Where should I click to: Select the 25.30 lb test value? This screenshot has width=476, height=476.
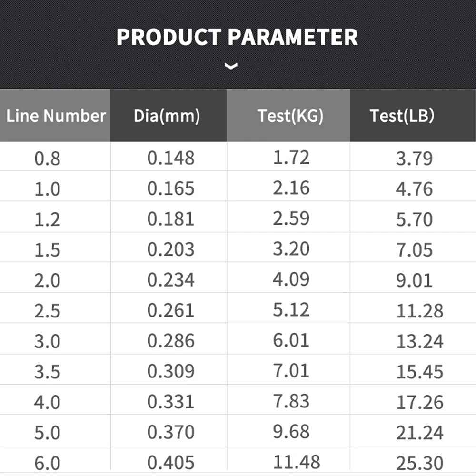coord(419,462)
